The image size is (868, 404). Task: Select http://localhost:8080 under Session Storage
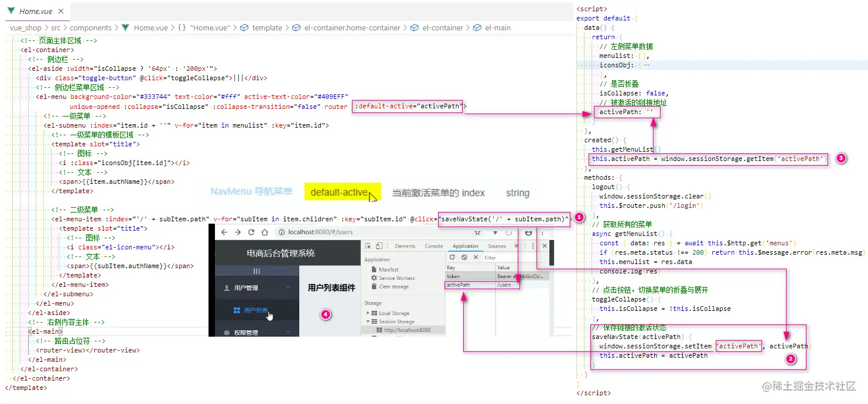(x=407, y=330)
